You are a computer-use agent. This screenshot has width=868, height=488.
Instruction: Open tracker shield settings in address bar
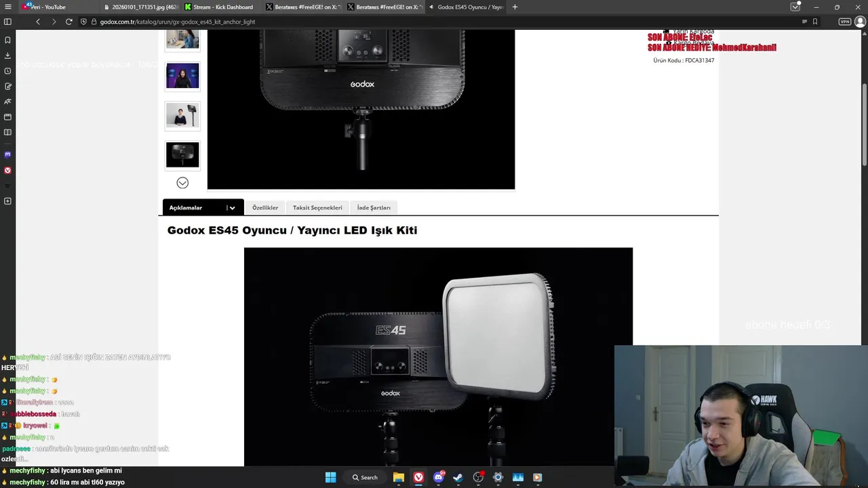[83, 22]
